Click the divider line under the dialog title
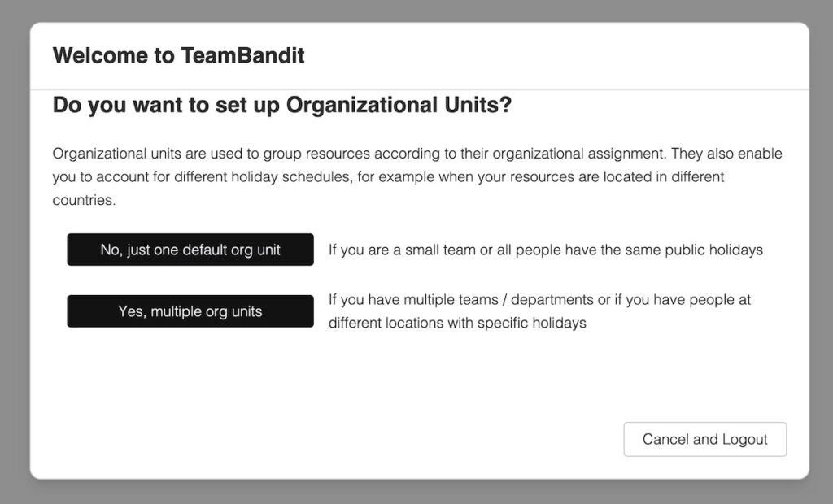 coord(420,89)
